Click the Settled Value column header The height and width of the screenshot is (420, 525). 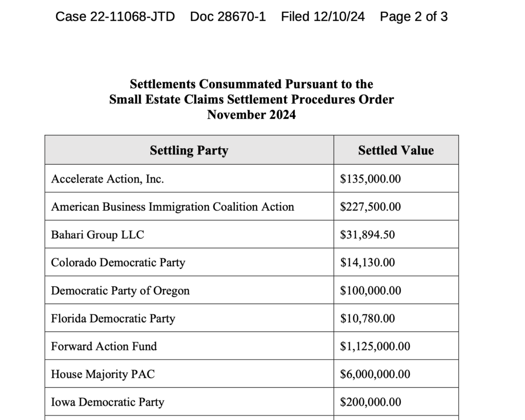(x=395, y=150)
